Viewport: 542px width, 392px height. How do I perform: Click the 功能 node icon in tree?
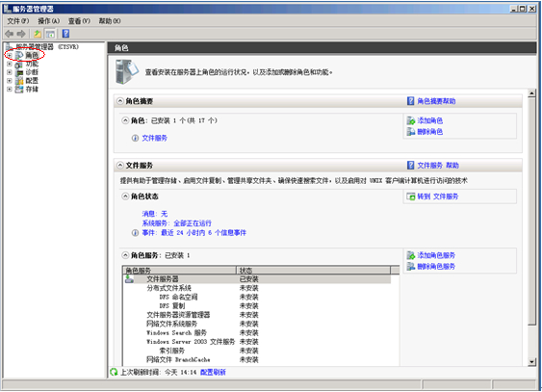point(19,64)
